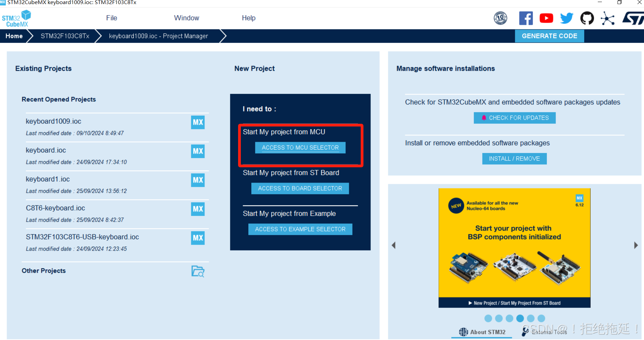
Task: Click CHECK FOR UPDATES button
Action: tap(515, 118)
